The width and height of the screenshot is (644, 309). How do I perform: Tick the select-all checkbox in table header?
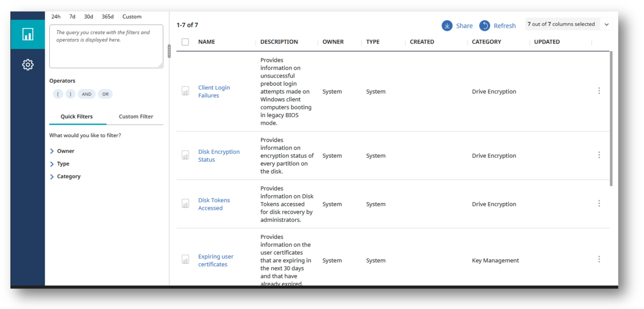click(x=185, y=42)
